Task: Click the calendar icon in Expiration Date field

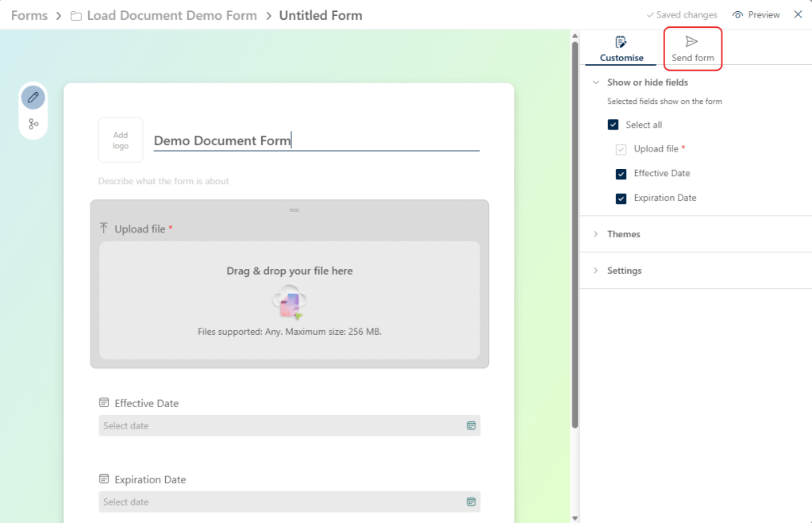Action: (x=471, y=502)
